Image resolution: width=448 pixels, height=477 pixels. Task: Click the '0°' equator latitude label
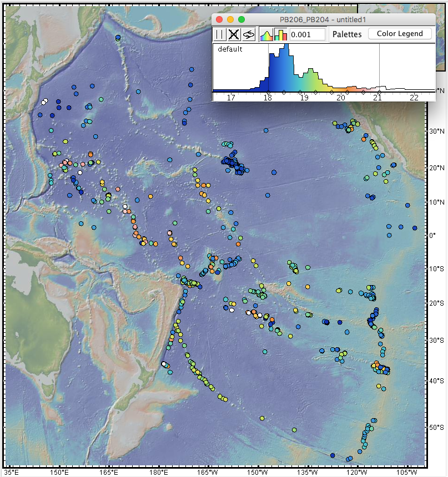[432, 235]
